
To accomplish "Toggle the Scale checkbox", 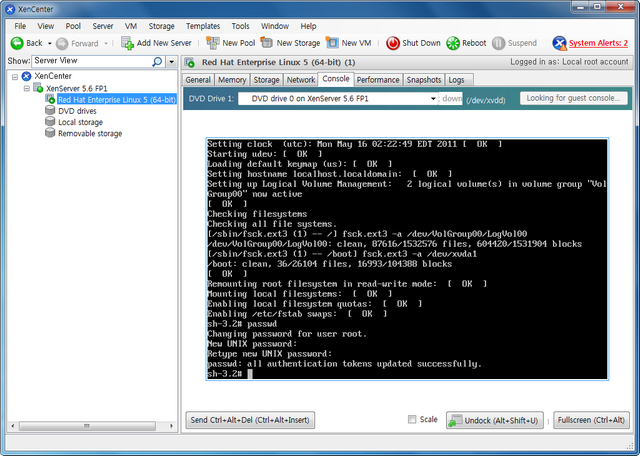I will [x=412, y=419].
